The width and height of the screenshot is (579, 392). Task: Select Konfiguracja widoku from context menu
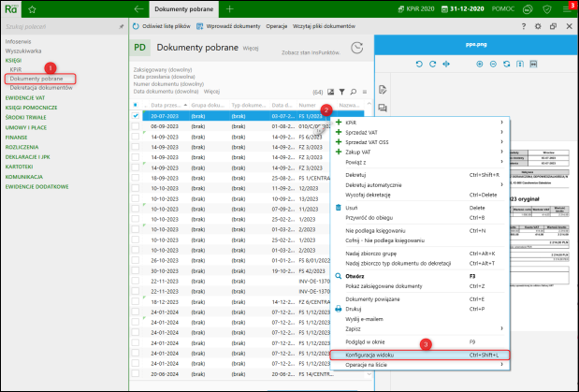(x=369, y=356)
